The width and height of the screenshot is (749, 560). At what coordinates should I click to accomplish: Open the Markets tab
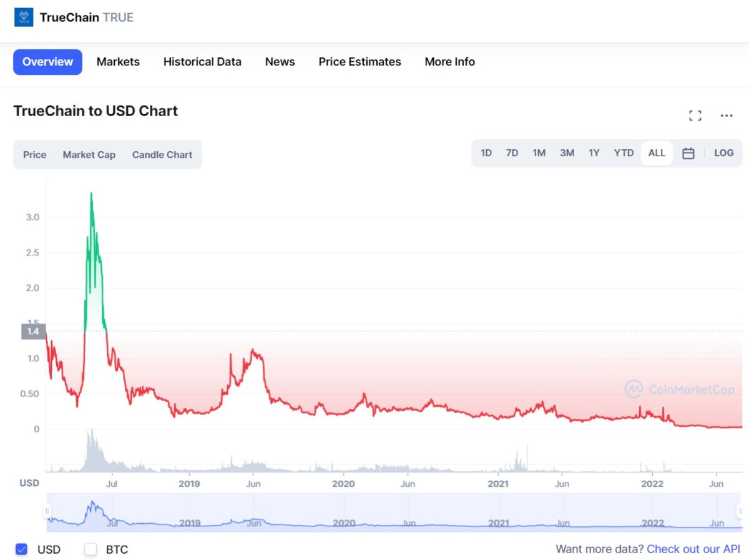118,62
